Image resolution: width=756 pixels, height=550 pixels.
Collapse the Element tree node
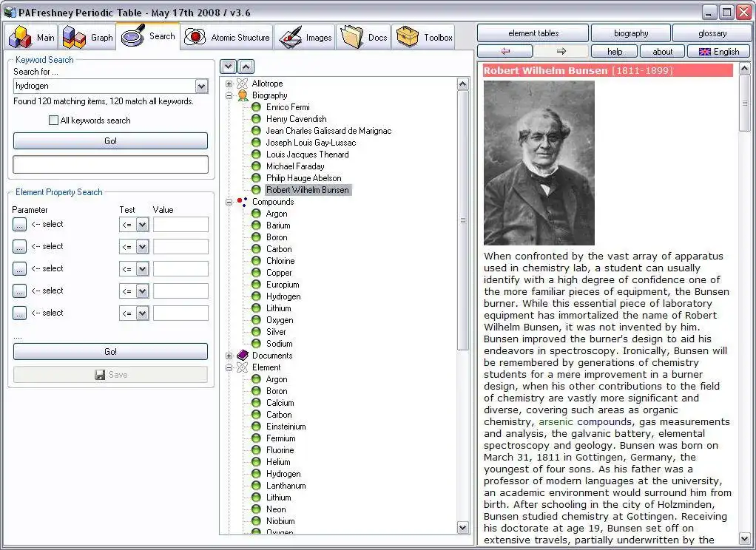pyautogui.click(x=229, y=367)
